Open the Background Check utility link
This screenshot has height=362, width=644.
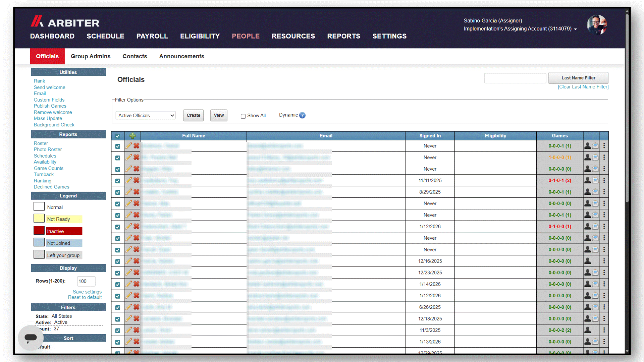click(x=54, y=125)
